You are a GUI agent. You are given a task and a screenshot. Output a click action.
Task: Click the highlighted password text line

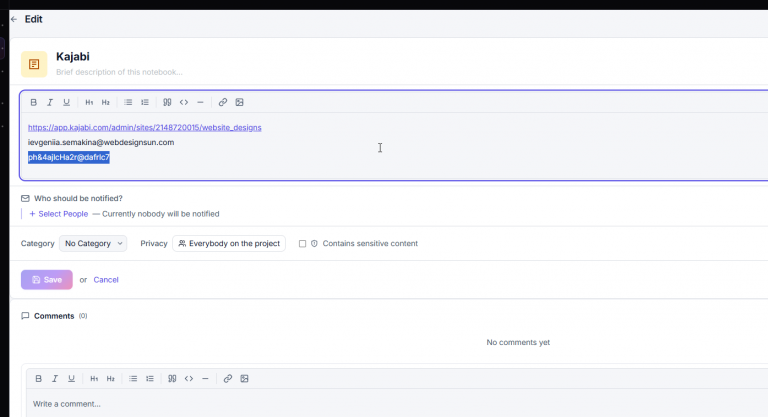pyautogui.click(x=69, y=157)
